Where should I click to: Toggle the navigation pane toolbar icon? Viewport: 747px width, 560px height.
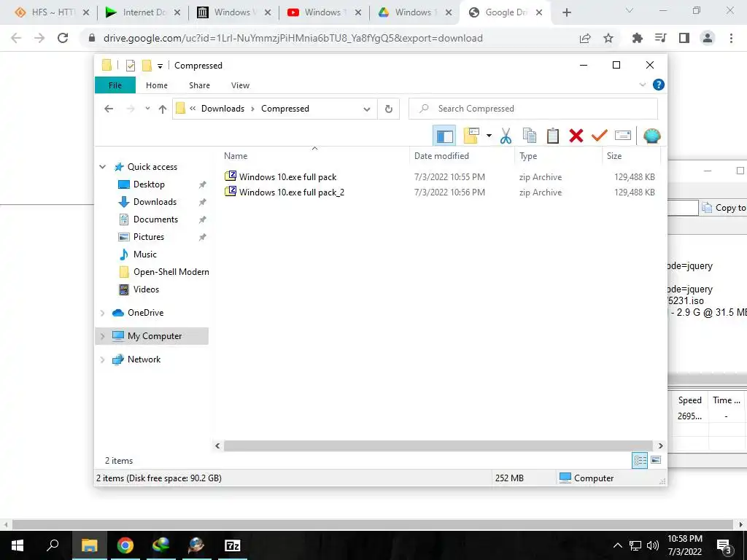(x=444, y=136)
